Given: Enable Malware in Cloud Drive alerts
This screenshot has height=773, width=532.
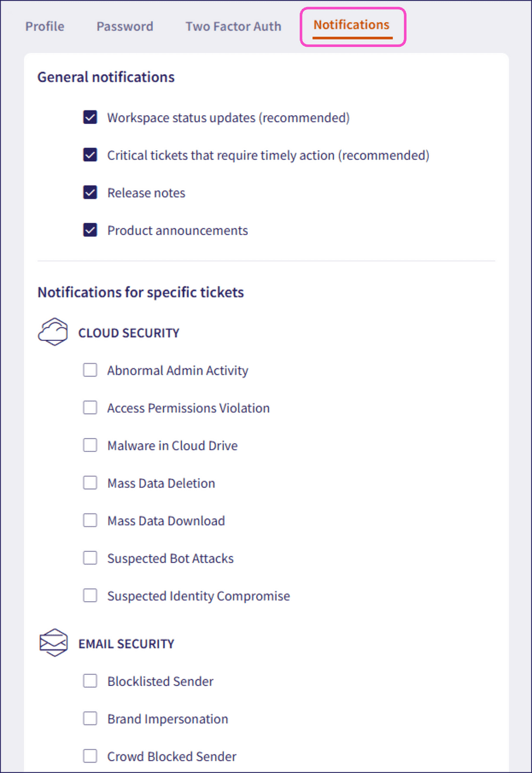Looking at the screenshot, I should coord(90,445).
